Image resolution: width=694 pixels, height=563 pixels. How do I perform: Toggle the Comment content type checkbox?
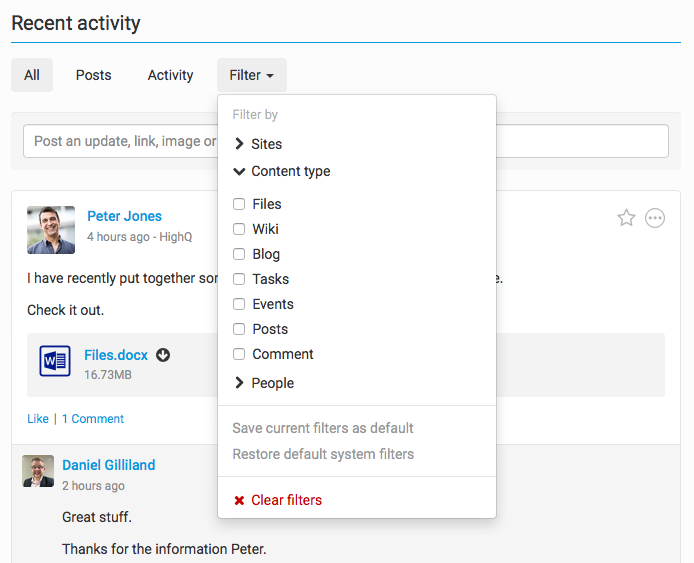click(x=239, y=354)
